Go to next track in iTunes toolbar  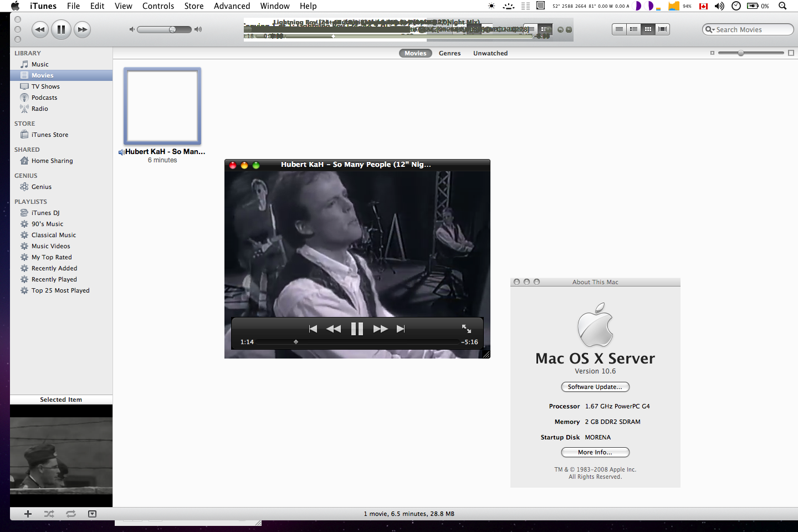click(x=83, y=29)
